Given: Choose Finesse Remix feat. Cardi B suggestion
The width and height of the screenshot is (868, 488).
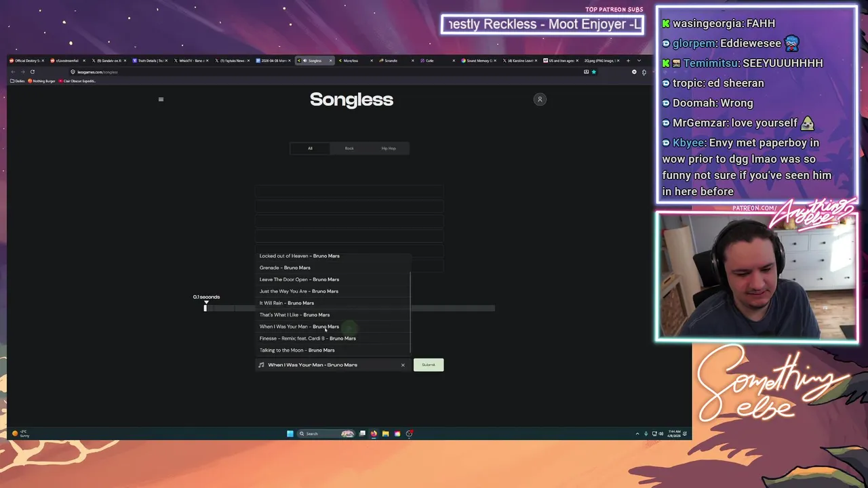Looking at the screenshot, I should [x=333, y=338].
